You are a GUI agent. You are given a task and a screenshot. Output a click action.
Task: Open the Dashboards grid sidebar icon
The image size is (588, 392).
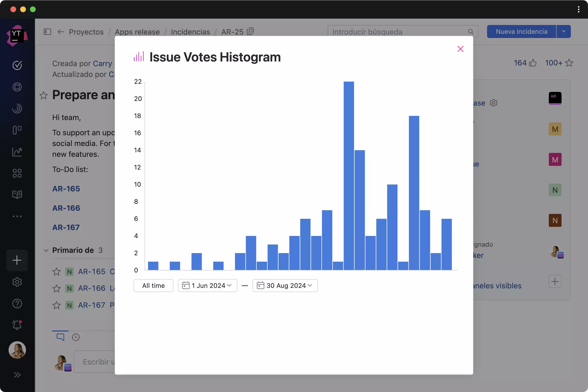point(17,173)
